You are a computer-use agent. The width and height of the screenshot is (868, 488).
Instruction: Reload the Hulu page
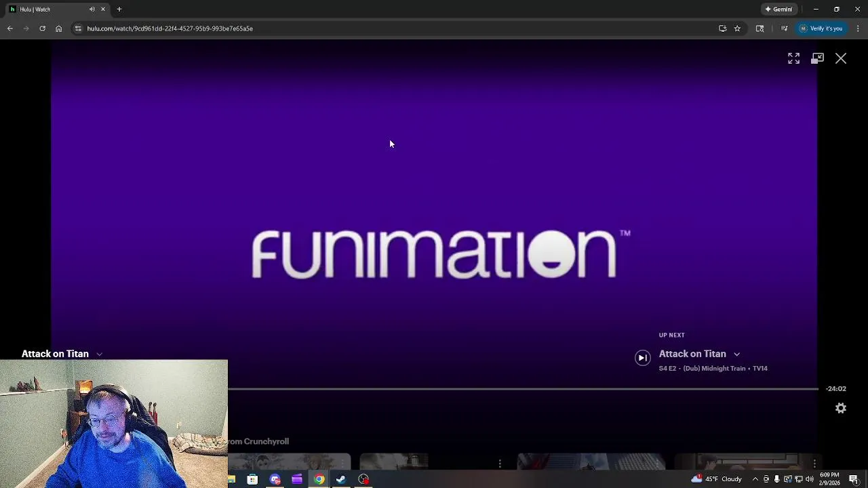(42, 28)
